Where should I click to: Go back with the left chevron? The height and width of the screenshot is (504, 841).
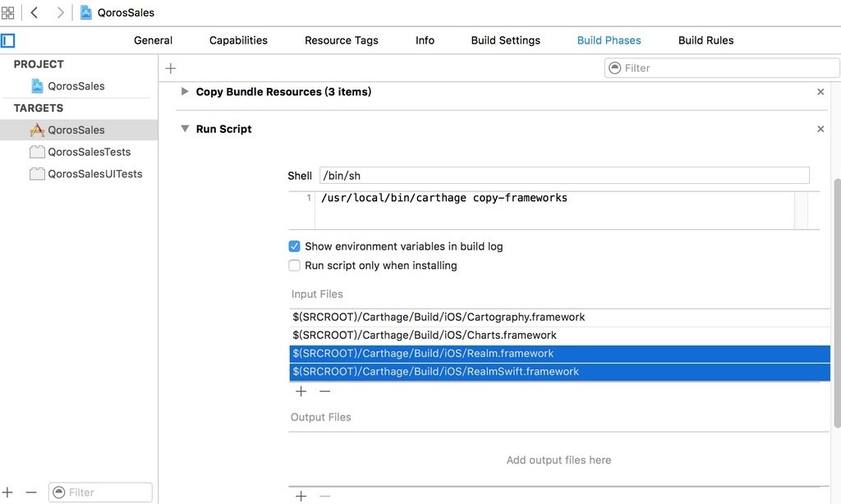pos(34,12)
